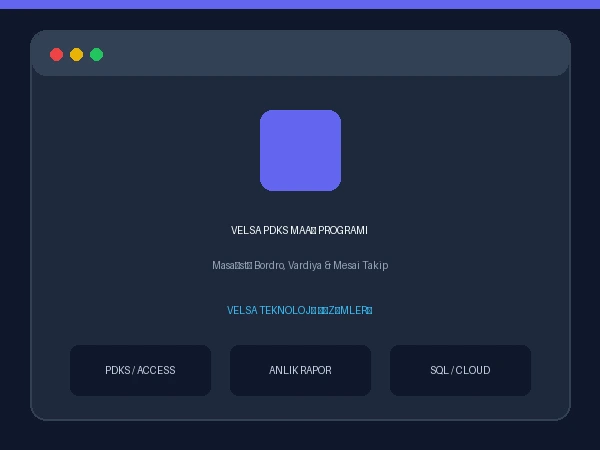Click the VELSA PDKS … PROGRAMI title
600x450 pixels.
pos(299,230)
